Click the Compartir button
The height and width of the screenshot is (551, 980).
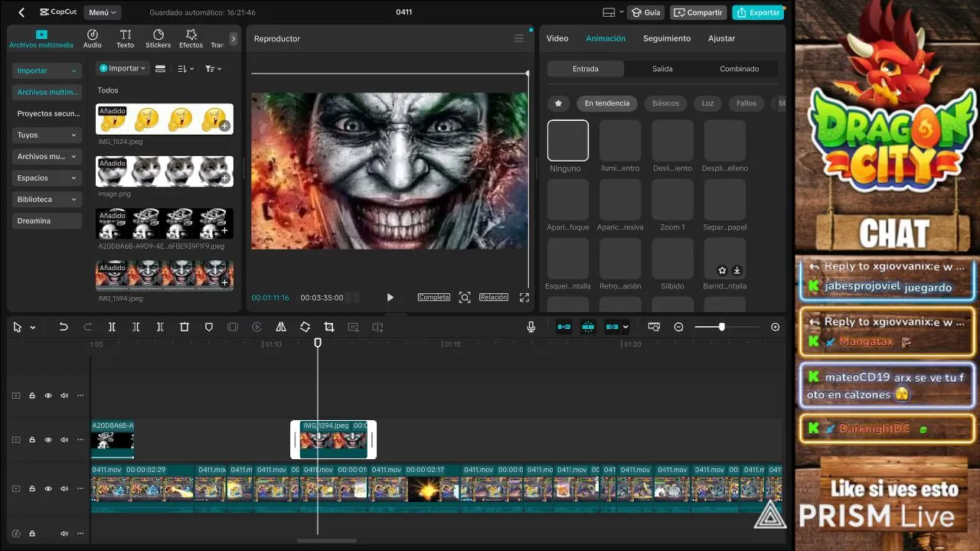point(698,12)
